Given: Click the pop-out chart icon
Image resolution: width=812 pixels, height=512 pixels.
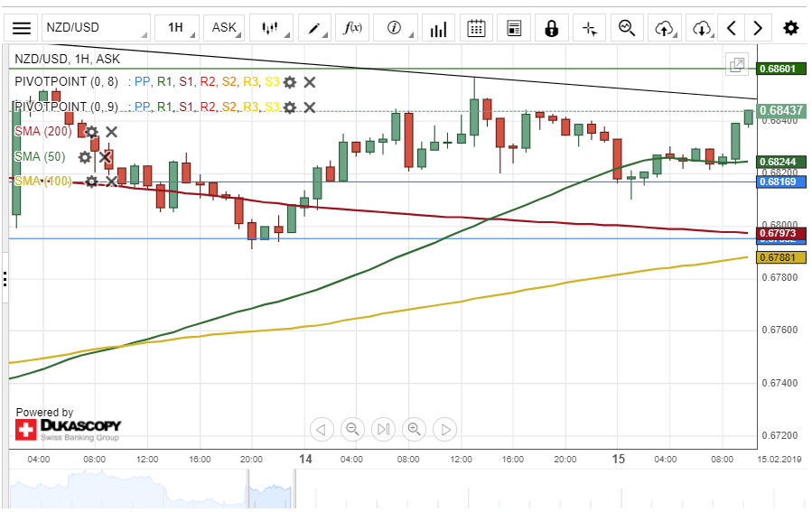Looking at the screenshot, I should pyautogui.click(x=738, y=65).
